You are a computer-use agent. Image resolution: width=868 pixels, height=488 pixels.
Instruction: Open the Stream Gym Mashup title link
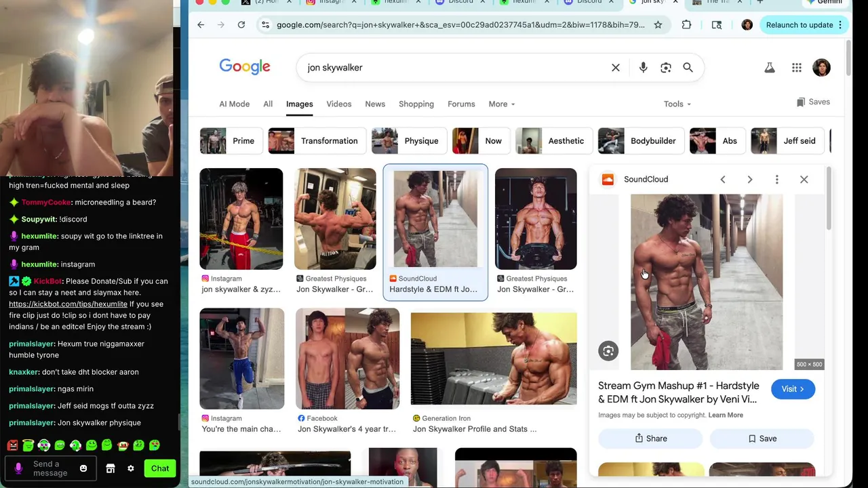pyautogui.click(x=679, y=392)
